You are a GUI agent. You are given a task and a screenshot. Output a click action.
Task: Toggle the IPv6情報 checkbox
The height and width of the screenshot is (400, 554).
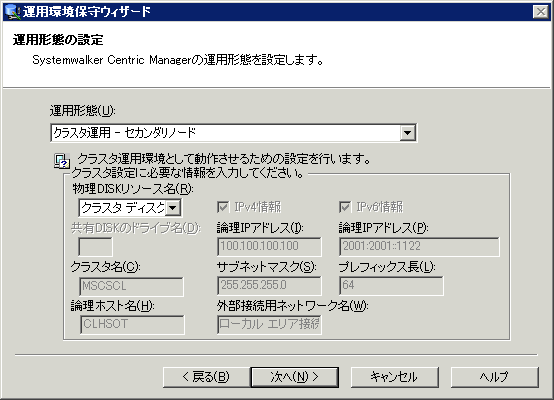[x=345, y=207]
